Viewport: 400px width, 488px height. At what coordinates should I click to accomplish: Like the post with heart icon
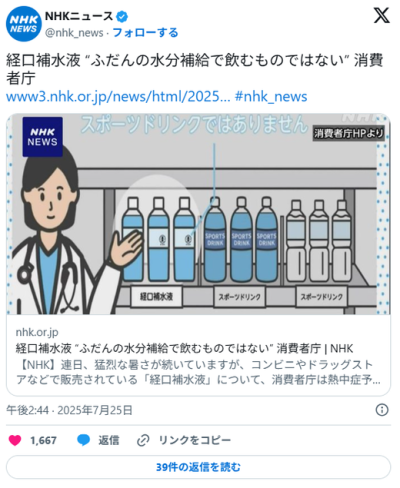tap(15, 440)
